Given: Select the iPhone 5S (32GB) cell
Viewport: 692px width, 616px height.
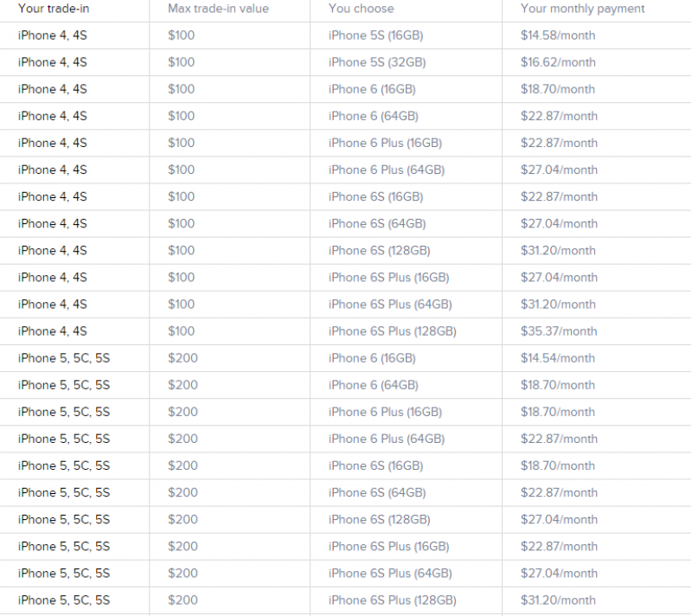Looking at the screenshot, I should 376,62.
